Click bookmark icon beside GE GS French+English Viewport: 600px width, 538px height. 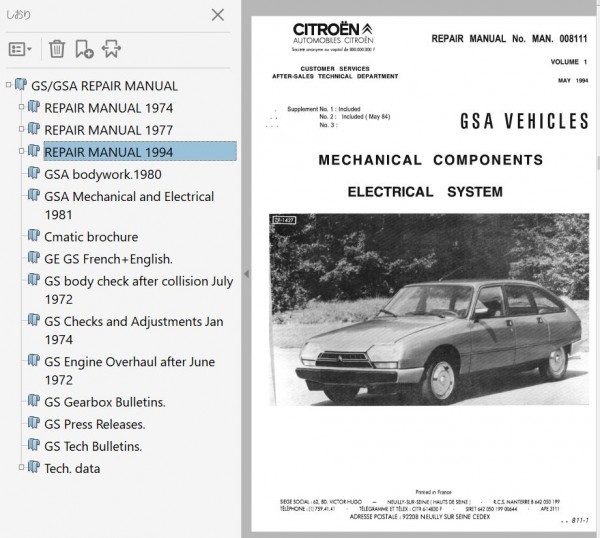pos(34,257)
